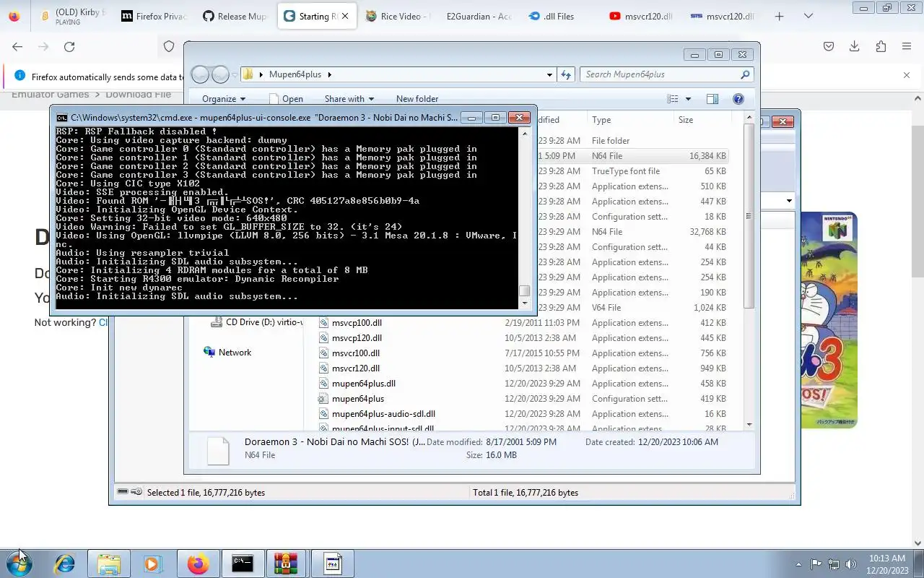Select msvcr100.dll file
Viewport: 924px width, 578px height.
tap(356, 353)
